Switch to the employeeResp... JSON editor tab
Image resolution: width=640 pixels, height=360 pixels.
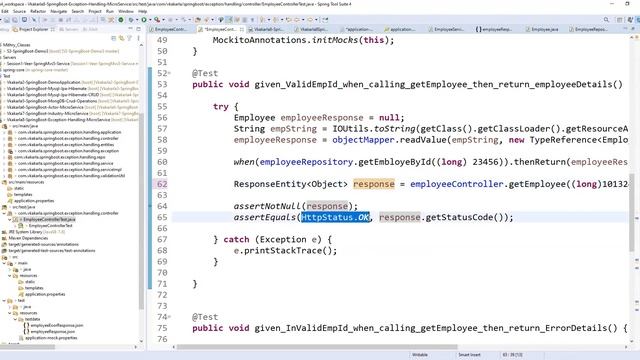(494, 29)
